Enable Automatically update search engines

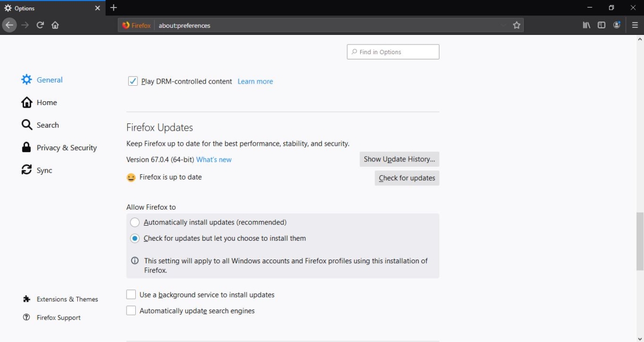131,310
